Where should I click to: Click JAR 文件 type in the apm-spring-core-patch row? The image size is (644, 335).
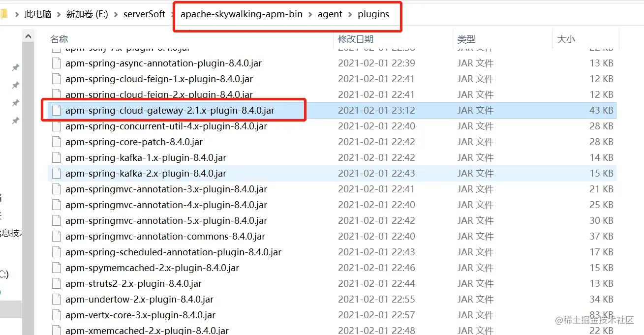click(x=475, y=142)
